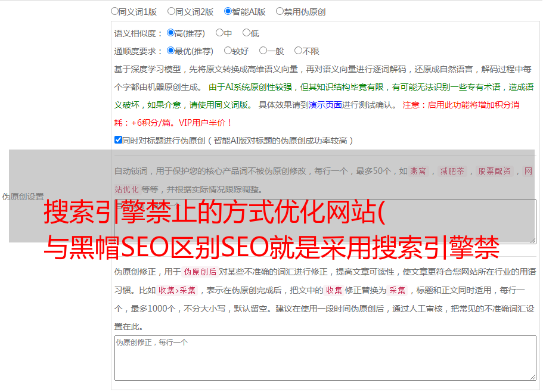The image size is (543, 392).
Task: Click the 燕窝 example keyword
Action: click(x=418, y=171)
